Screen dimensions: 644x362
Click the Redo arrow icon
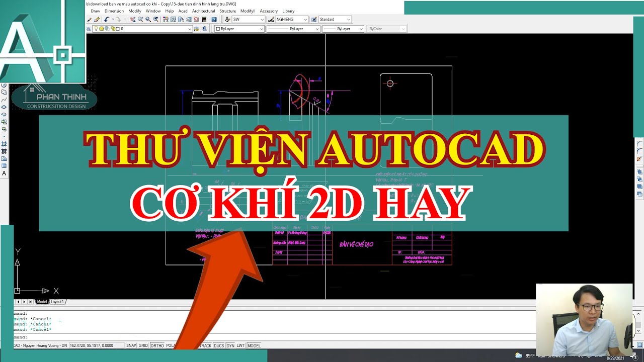pos(119,20)
